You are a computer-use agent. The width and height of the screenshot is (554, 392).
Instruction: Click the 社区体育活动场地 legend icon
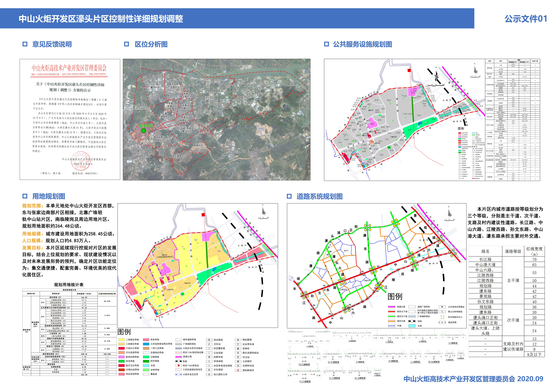(209, 366)
